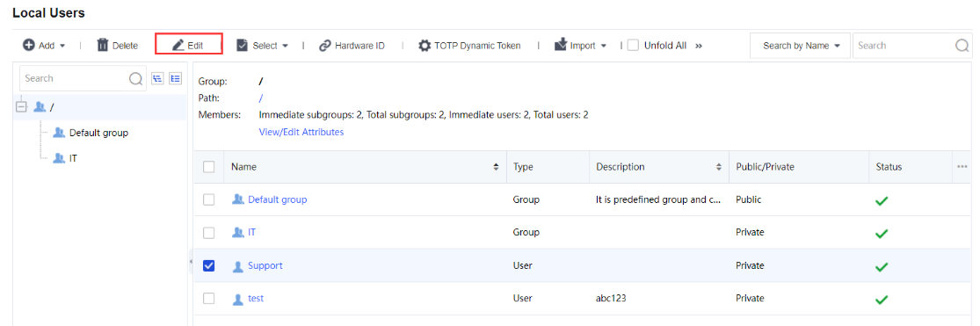
Task: Click the Default group status checkmark
Action: pos(882,200)
